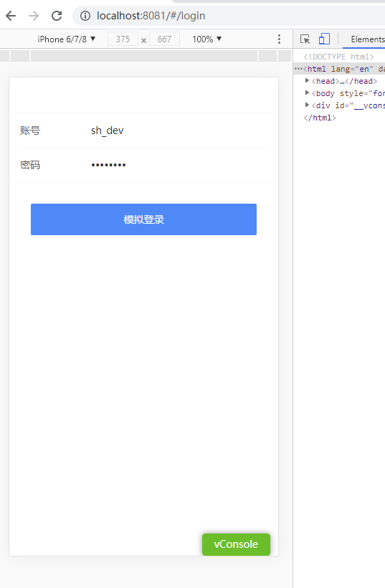Edit the viewport width field 375
385x588 pixels.
coord(123,39)
